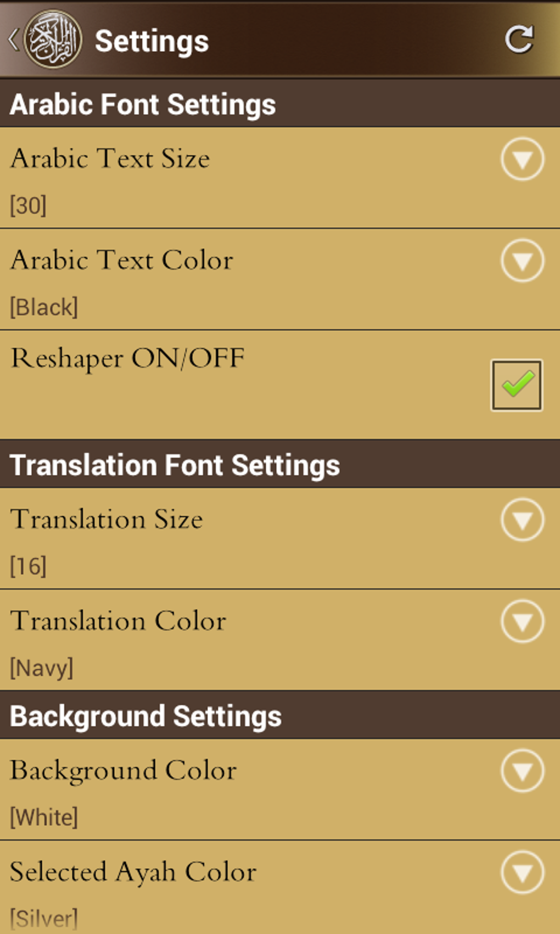Click the Selected Ayah Color label

click(x=133, y=872)
